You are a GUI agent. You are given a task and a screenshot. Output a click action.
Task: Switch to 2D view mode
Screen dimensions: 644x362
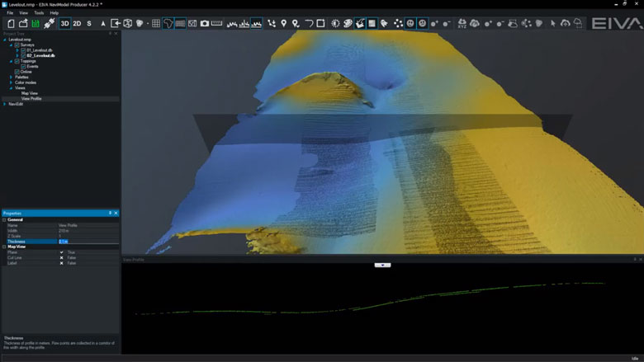[77, 23]
